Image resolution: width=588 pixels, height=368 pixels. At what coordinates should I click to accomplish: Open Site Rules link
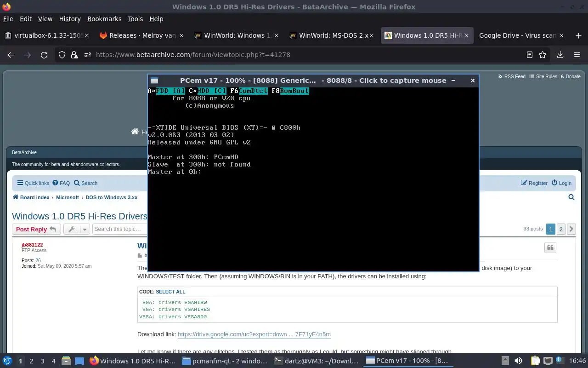543,76
